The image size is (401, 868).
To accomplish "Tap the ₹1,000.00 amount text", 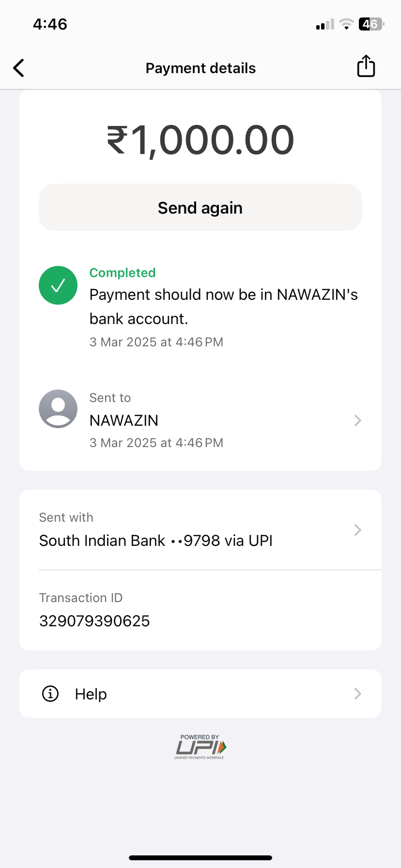I will (200, 140).
